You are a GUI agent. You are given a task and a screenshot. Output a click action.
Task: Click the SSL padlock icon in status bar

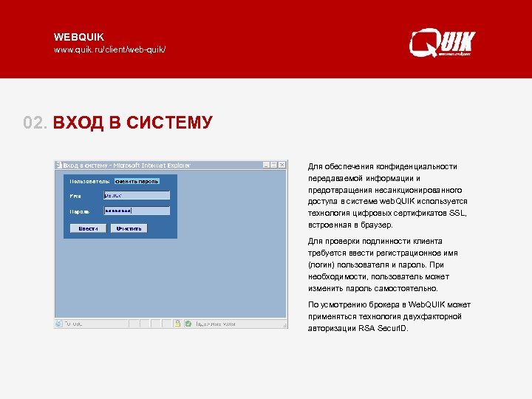(x=177, y=324)
